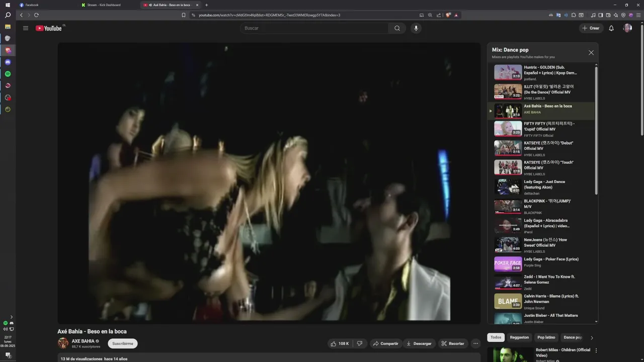
Task: Open a new browser tab with plus
Action: point(206,5)
